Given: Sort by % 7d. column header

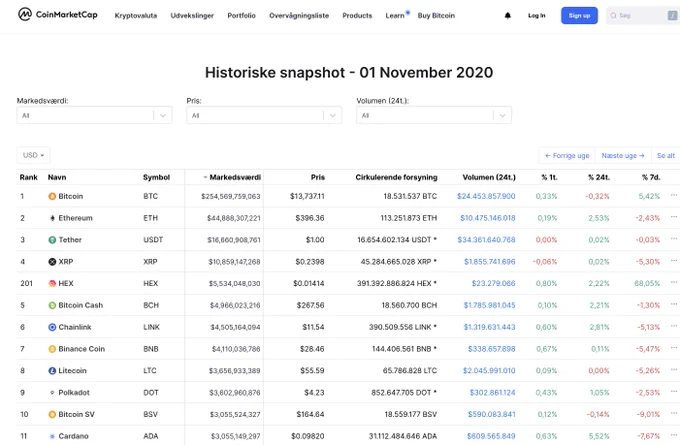Looking at the screenshot, I should tap(651, 177).
